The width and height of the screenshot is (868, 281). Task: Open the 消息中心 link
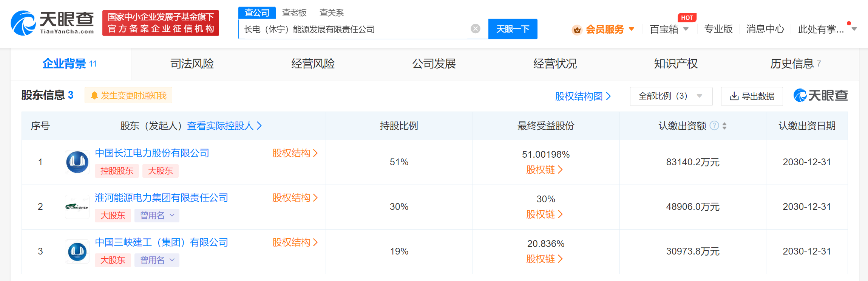[765, 29]
